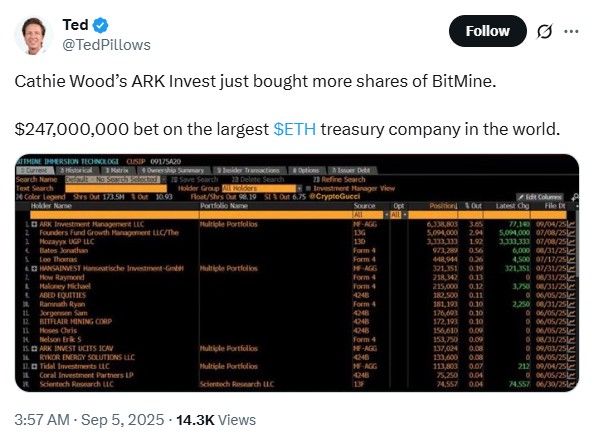Expand the Tidal Investments LLC row

click(x=34, y=366)
